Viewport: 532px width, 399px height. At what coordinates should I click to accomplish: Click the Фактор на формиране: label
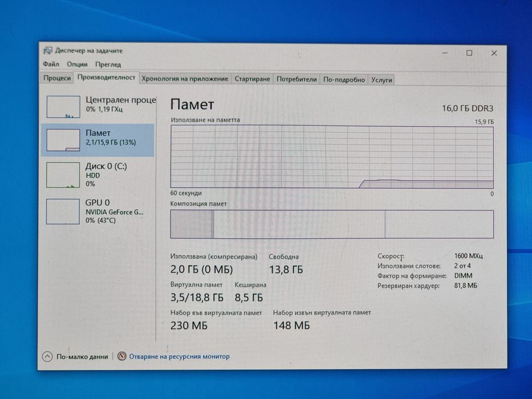pos(412,276)
